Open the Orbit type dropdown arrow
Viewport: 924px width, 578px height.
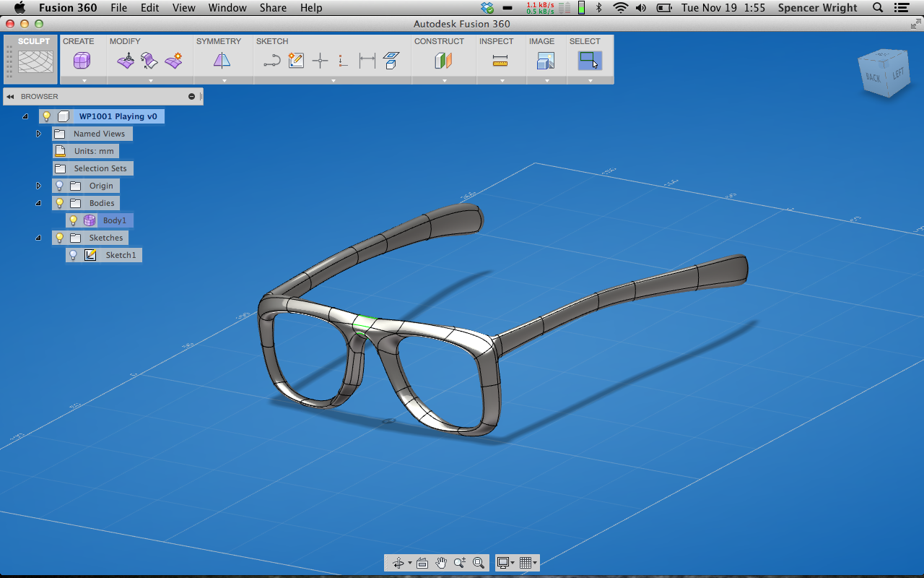coord(410,563)
